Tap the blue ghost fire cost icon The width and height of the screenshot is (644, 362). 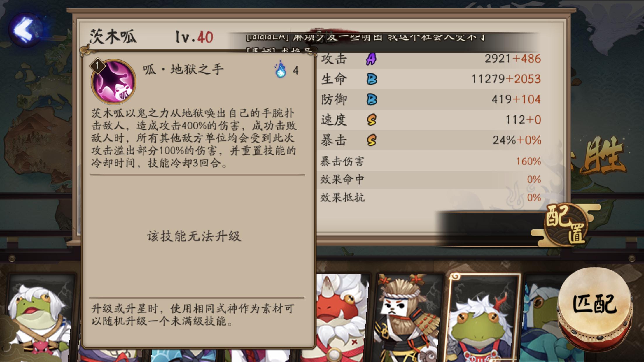(280, 69)
